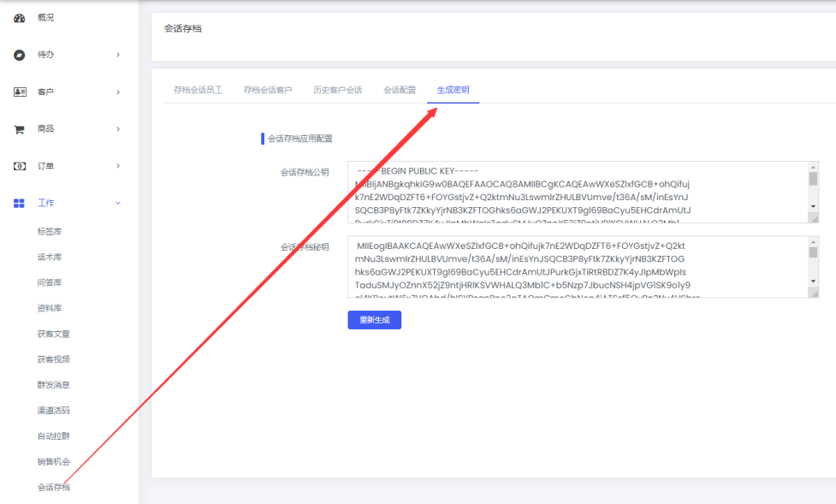Switch to the 存档会话员工 tab

(x=198, y=90)
